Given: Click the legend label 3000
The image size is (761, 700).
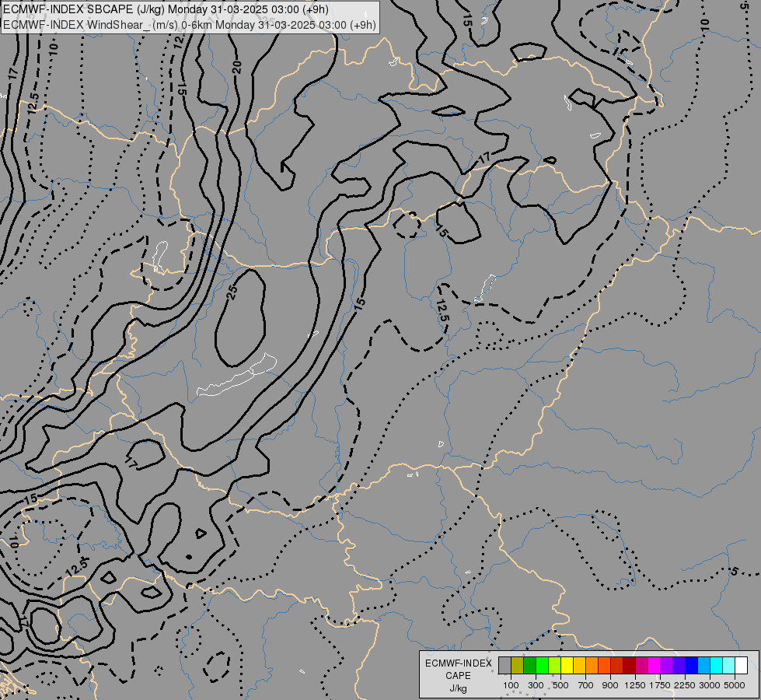Looking at the screenshot, I should coord(710,685).
